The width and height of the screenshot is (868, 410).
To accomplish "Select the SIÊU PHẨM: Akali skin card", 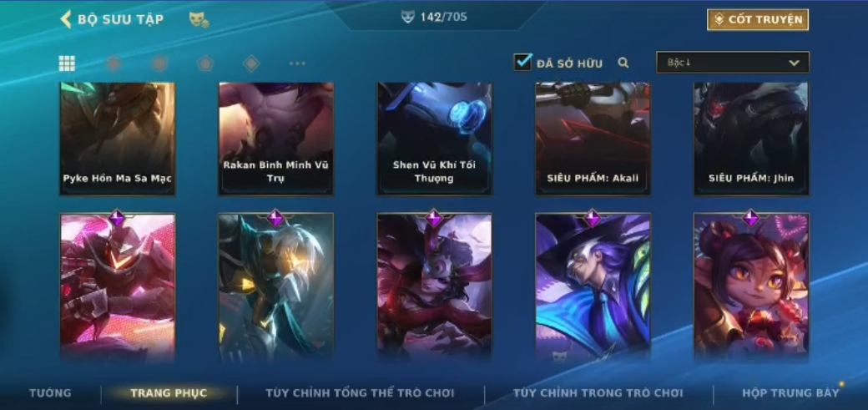I will (x=593, y=139).
